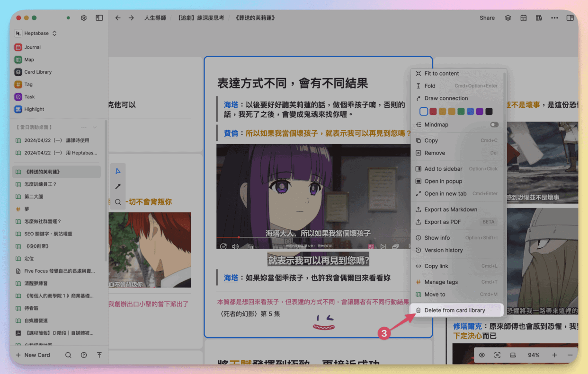Click the frame focus icon in zoom bar
This screenshot has height=374, width=588.
[497, 355]
